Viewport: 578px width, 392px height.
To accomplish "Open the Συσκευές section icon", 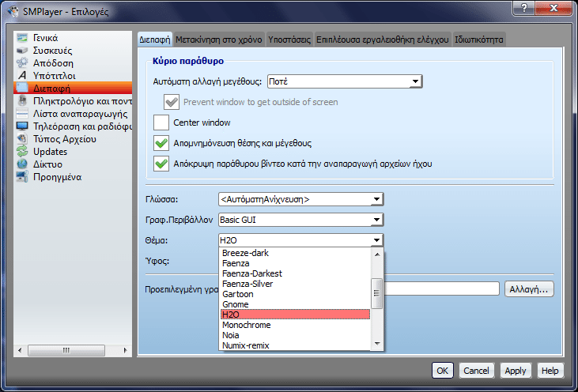I will (22, 51).
